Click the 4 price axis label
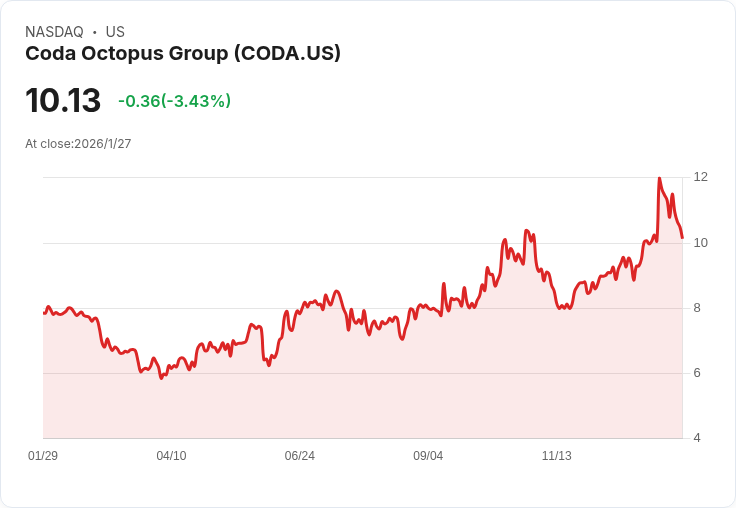Screen dimensions: 736x508 coord(697,438)
